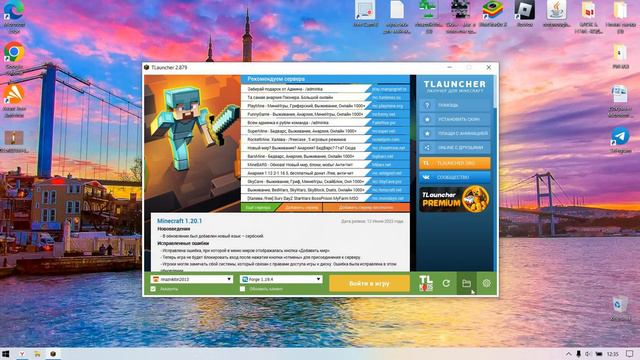Screen dimensions: 640x360
Task: Select the orange Avast desktop shortcut
Action: [14, 100]
